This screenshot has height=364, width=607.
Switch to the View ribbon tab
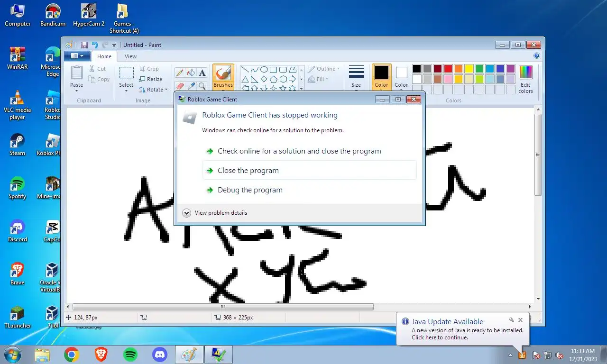130,56
